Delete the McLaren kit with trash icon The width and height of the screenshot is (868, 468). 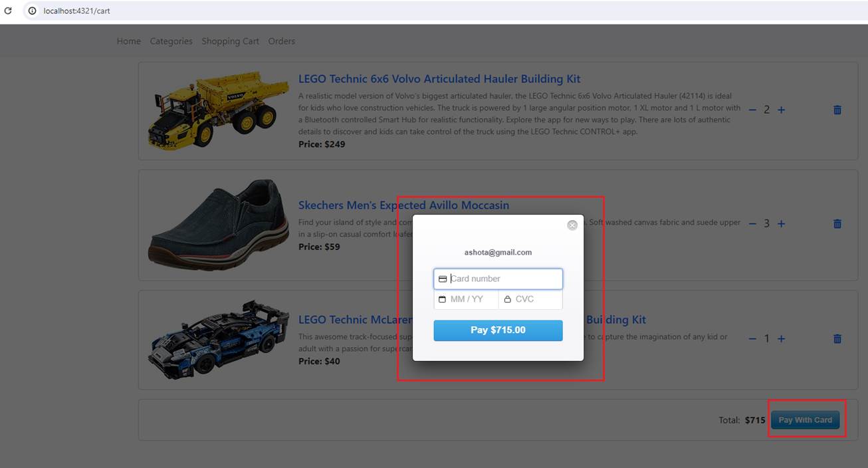coord(837,338)
